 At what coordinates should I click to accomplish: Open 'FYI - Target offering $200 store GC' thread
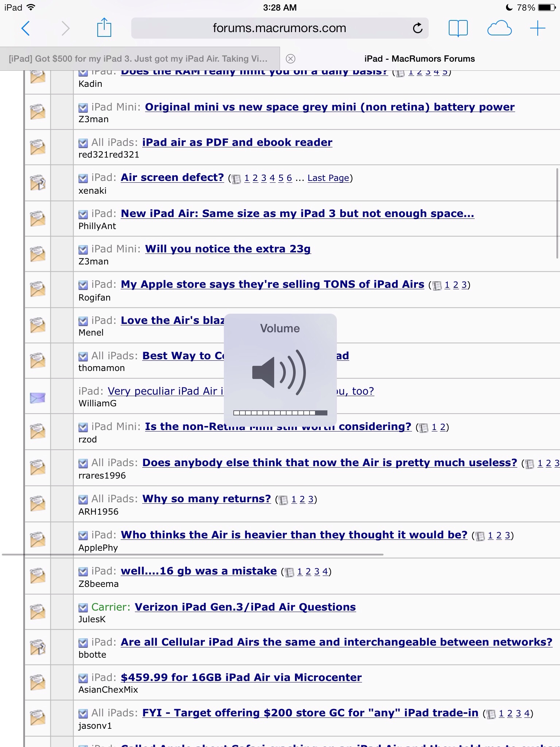(x=310, y=713)
